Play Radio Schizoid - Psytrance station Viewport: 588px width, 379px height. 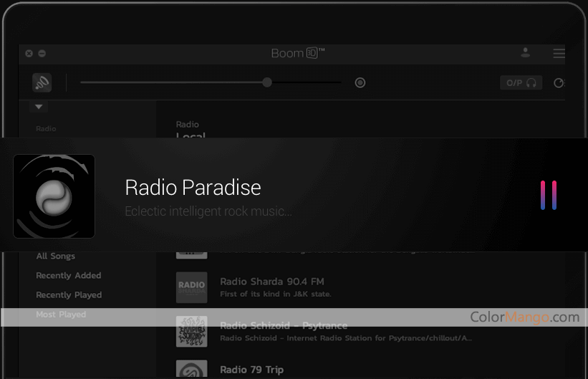point(284,325)
